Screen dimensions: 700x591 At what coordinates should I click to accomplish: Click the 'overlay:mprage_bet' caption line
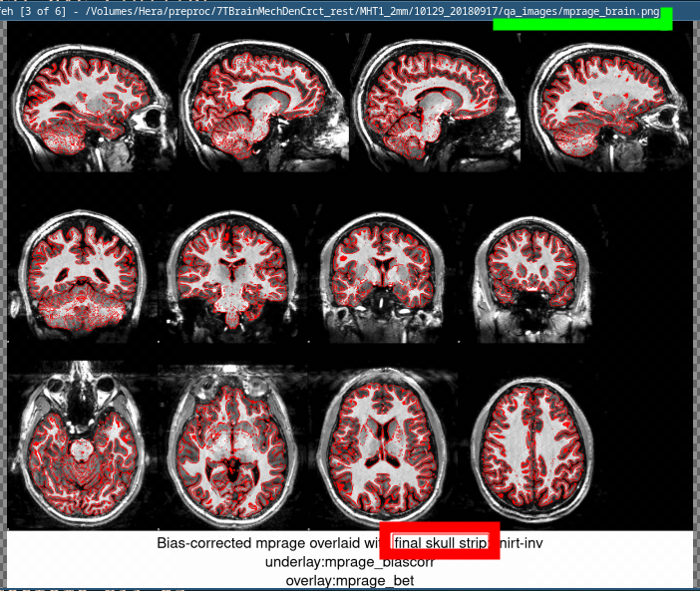[350, 581]
